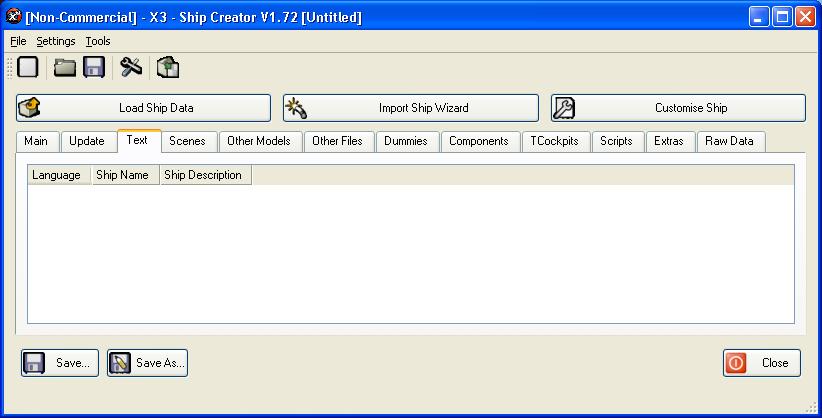Click the Load Ship Data button
The image size is (822, 418).
click(x=143, y=108)
